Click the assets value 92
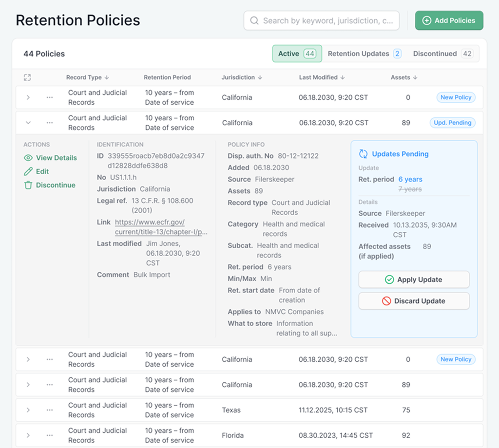The height and width of the screenshot is (448, 499). (406, 435)
